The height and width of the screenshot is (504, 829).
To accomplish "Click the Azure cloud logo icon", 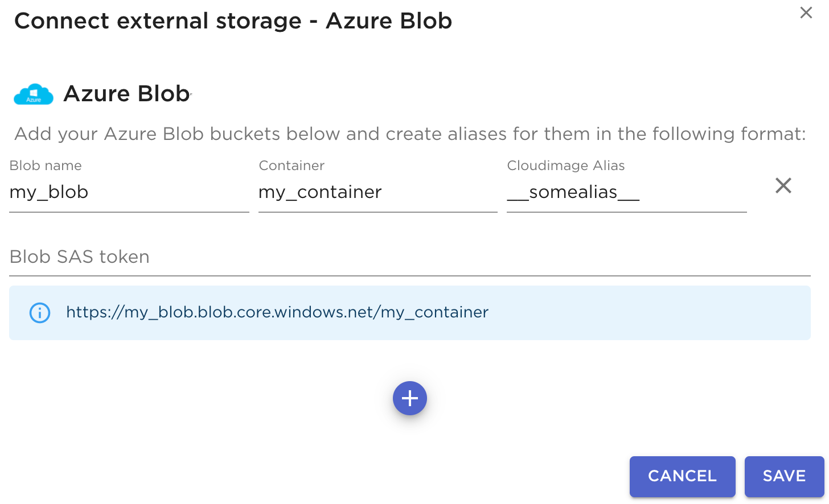I will [34, 94].
